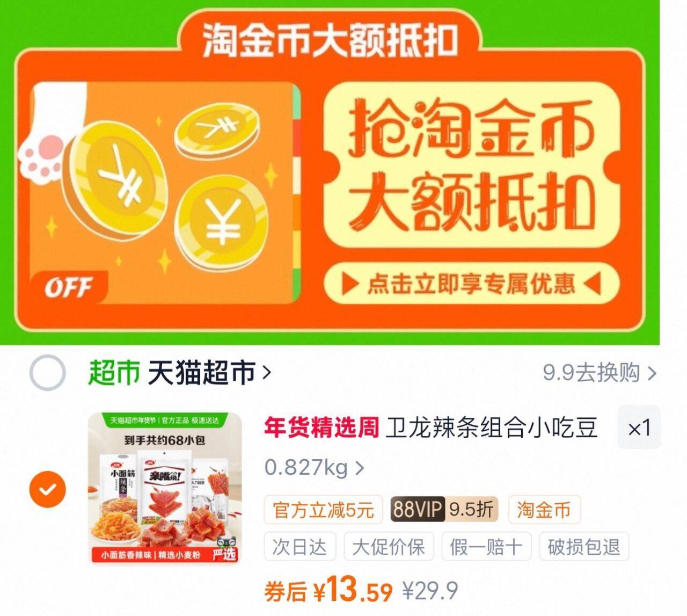Viewport: 687px width, 616px height.
Task: Open the 天猫超市 store chevron
Action: tap(266, 372)
